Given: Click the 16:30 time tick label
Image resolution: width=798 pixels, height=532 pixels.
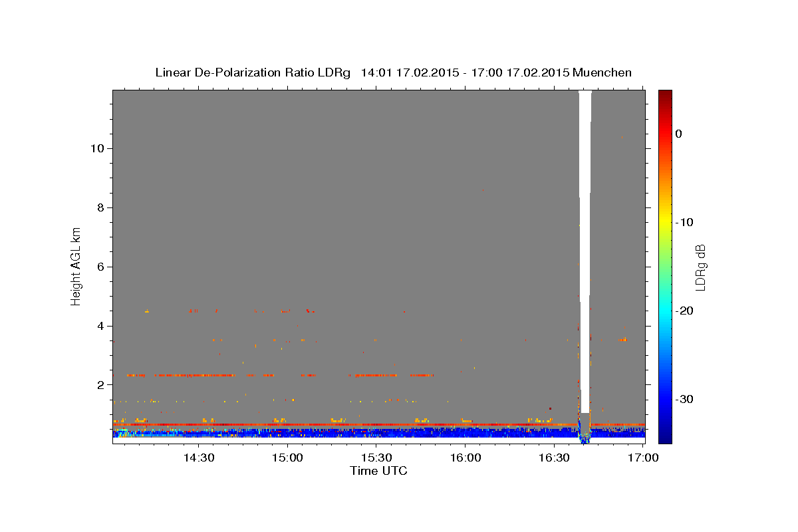Looking at the screenshot, I should point(555,458).
